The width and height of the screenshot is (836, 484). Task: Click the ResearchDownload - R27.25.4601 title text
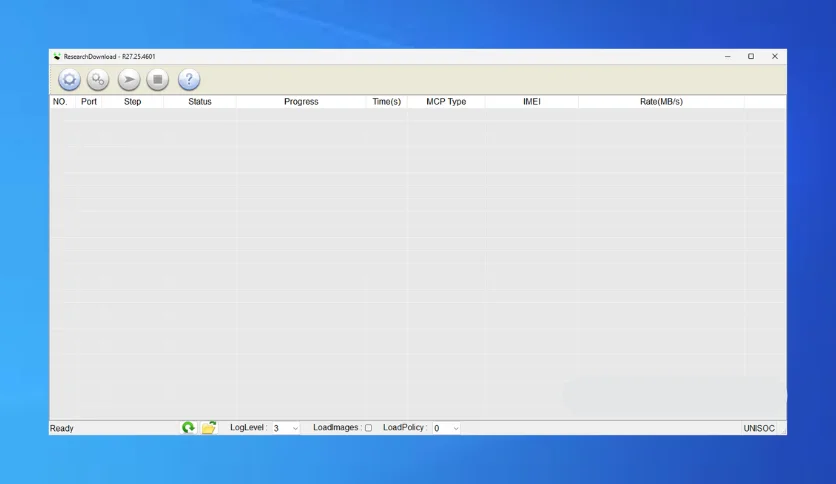click(x=110, y=57)
